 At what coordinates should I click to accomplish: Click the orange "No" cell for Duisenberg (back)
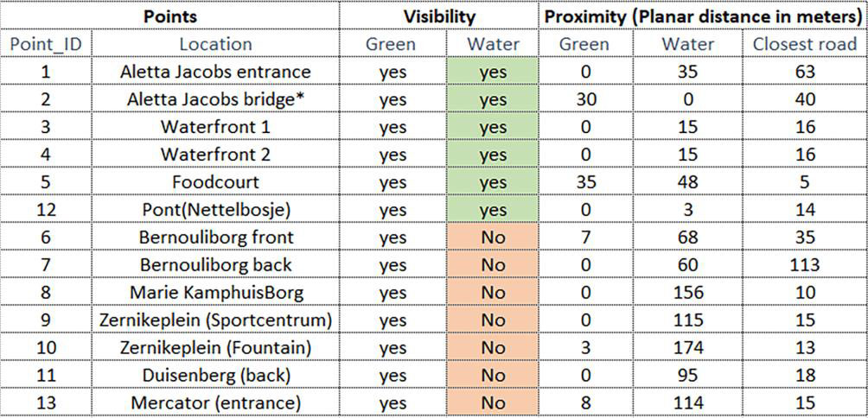coord(493,376)
